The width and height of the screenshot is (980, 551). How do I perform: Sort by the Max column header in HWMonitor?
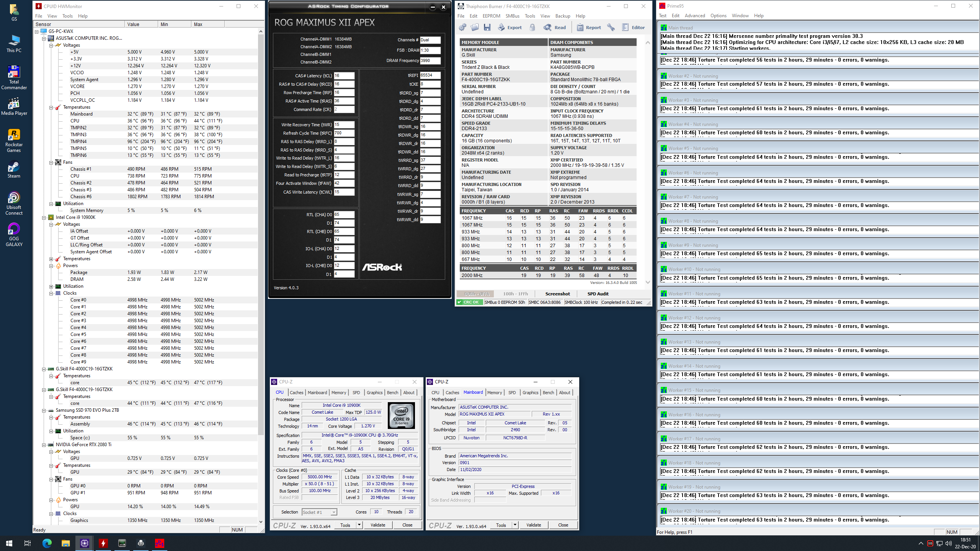207,24
